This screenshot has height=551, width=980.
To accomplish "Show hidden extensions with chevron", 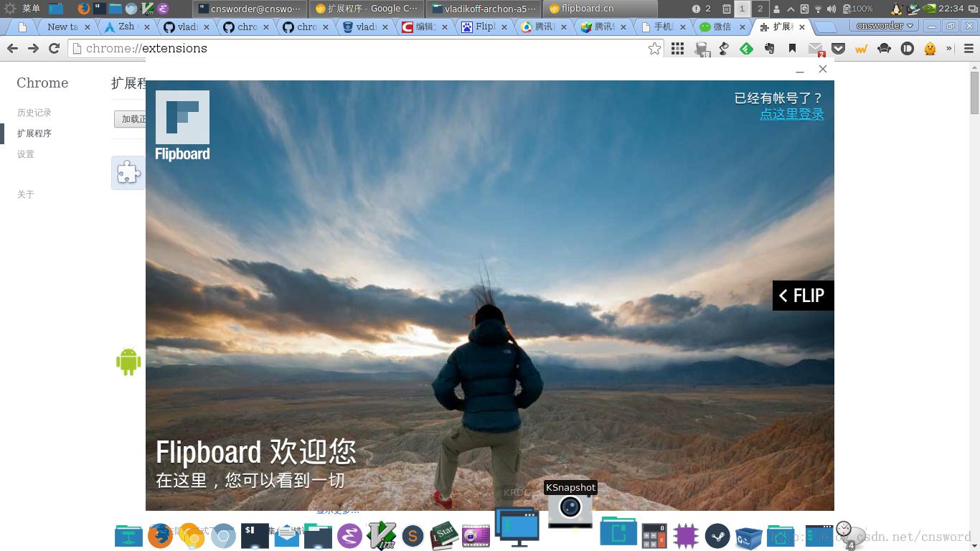I will tap(949, 49).
